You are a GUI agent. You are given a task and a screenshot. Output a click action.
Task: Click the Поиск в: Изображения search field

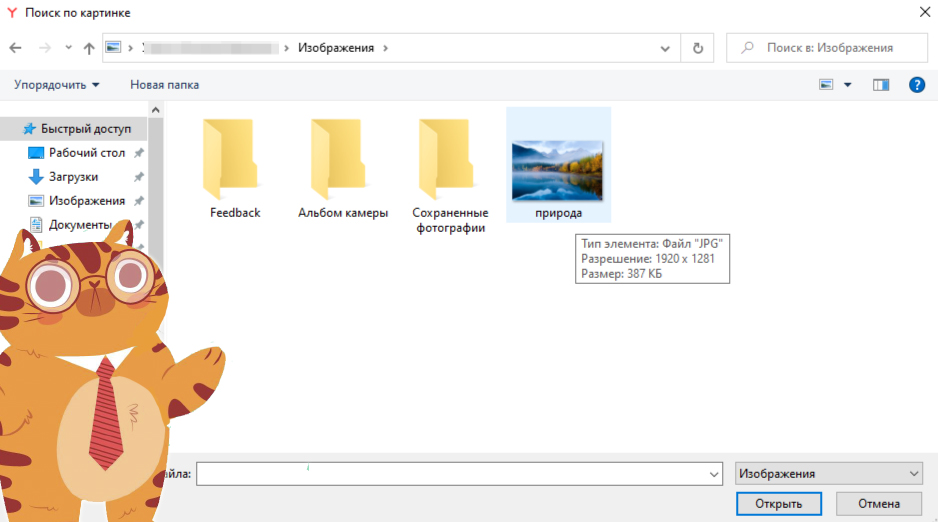828,48
